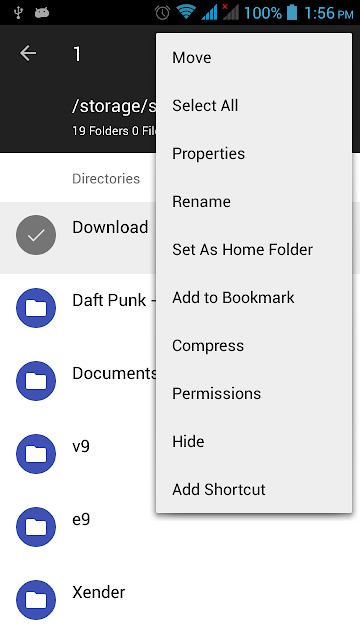This screenshot has height=640, width=360.
Task: Tap the Documents folder icon
Action: tap(36, 381)
